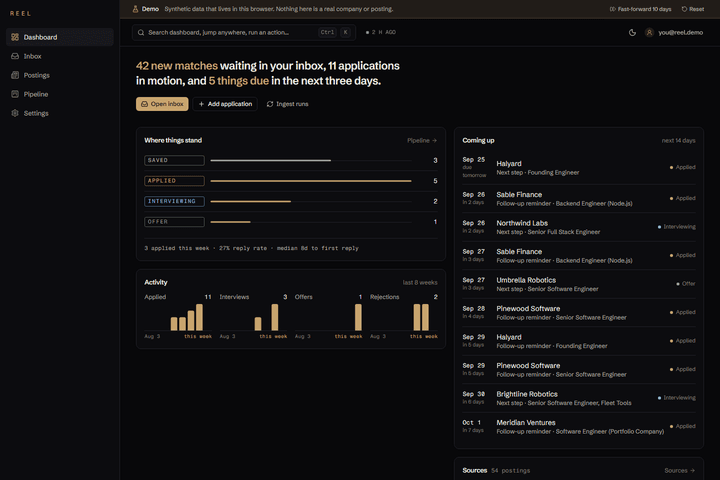The image size is (720, 480).
Task: Open Halyard Sep 25 Founding Engineer item
Action: (x=579, y=168)
